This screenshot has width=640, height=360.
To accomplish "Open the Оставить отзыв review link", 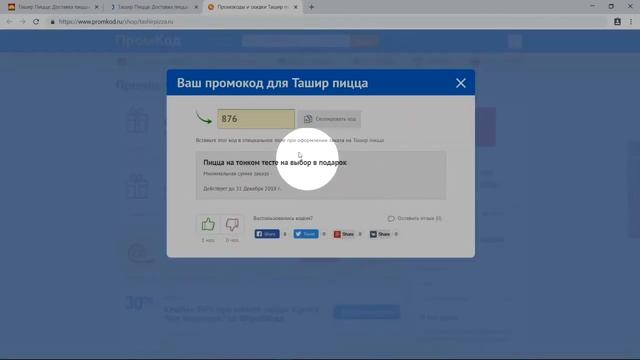I will click(x=414, y=218).
